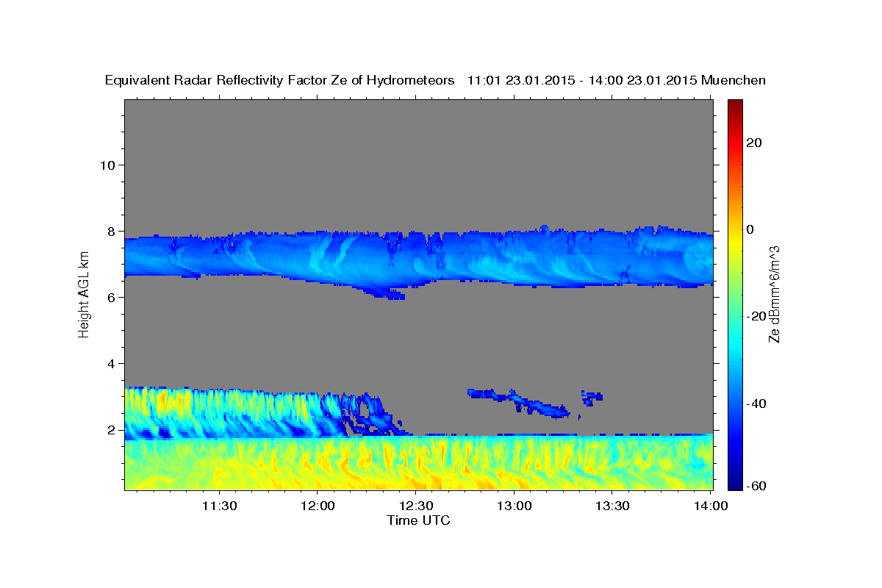882x588 pixels.
Task: Click the 'Time UTC' axis label
Action: (x=418, y=520)
